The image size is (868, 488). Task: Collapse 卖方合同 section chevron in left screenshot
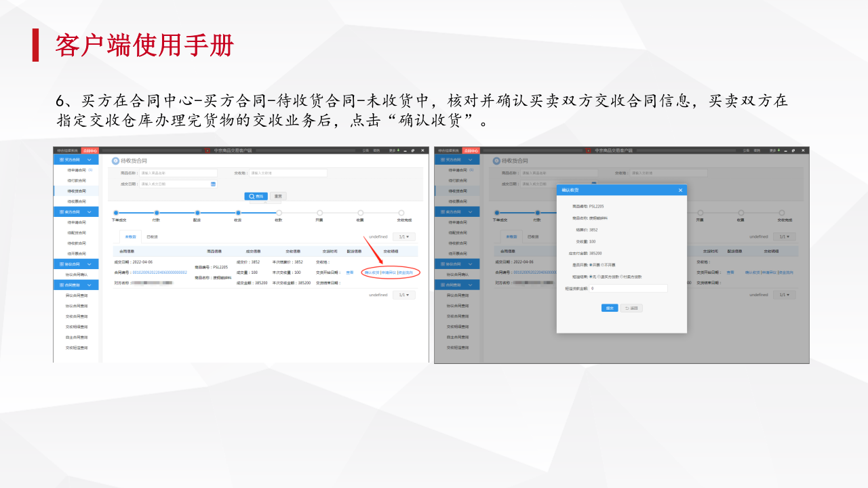click(x=90, y=211)
